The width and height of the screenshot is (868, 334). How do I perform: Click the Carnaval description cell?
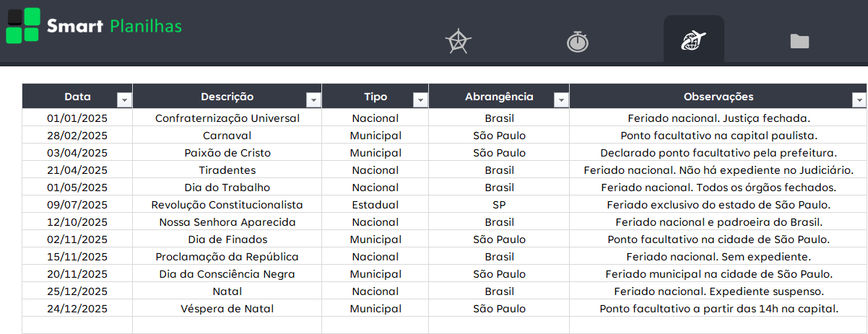(227, 136)
